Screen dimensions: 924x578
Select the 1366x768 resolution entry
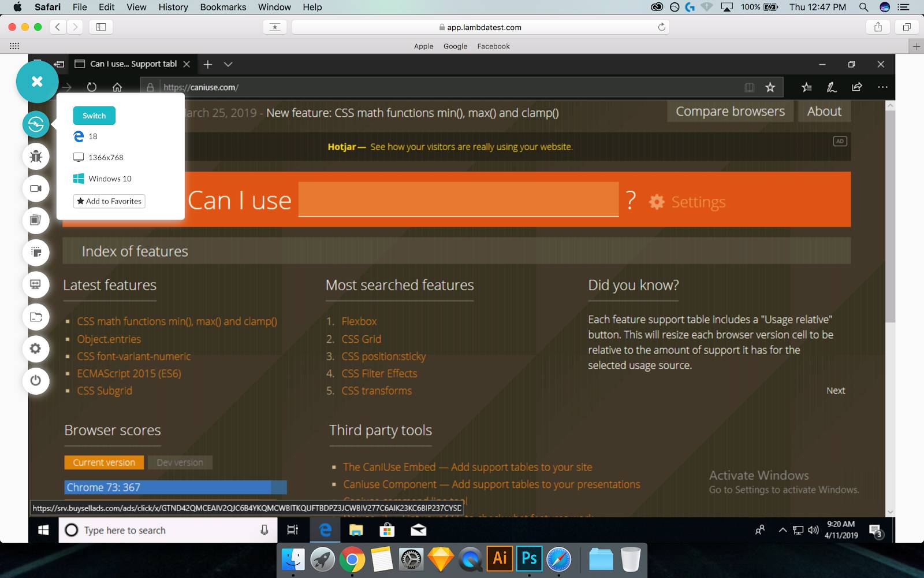98,157
